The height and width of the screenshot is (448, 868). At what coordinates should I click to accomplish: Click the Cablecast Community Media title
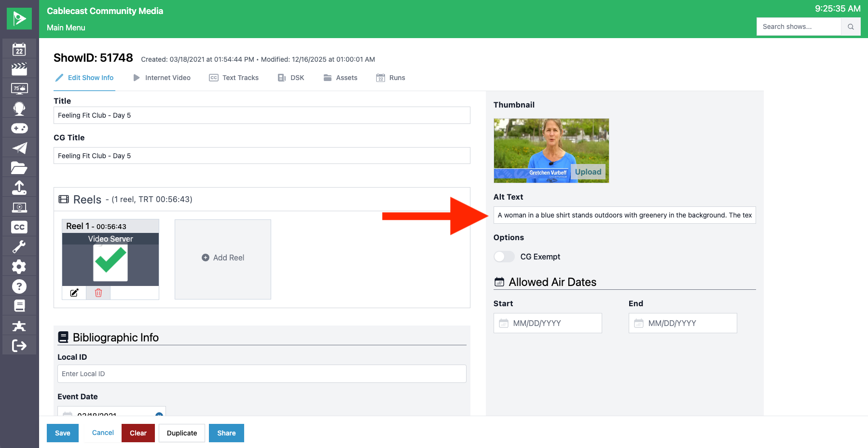click(105, 11)
